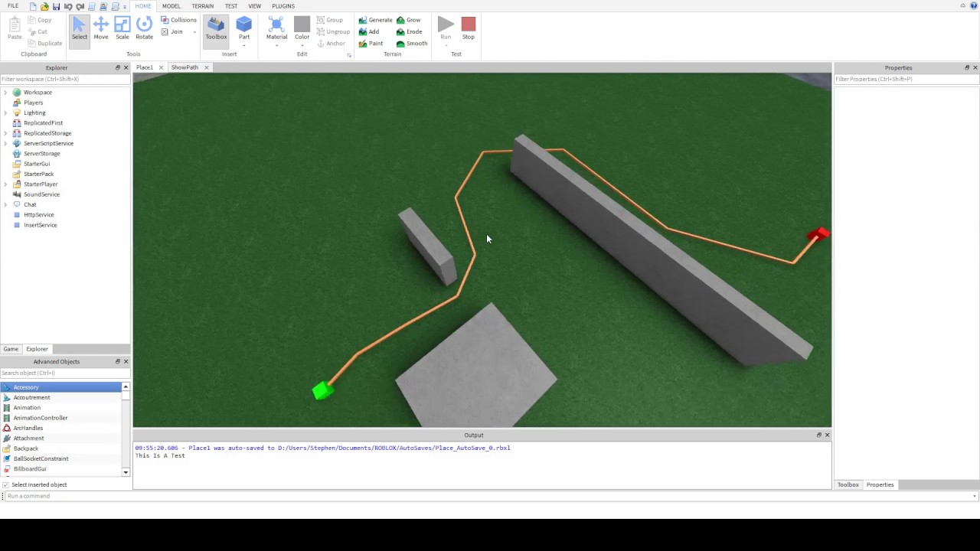980x551 pixels.
Task: Toggle the Collisions setting
Action: pos(178,19)
